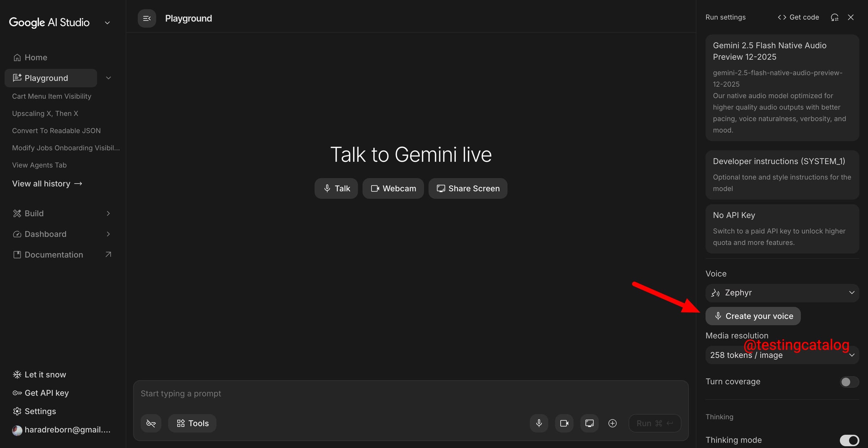
Task: Expand the Playground section chevron
Action: coord(108,78)
